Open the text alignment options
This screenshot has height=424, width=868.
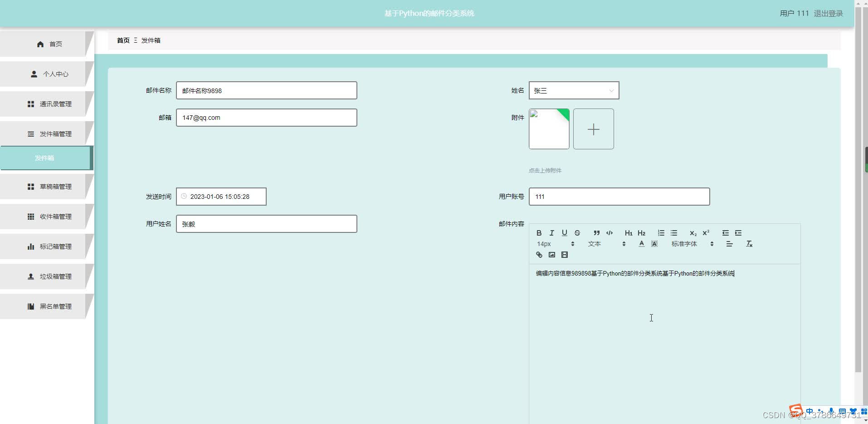point(729,244)
